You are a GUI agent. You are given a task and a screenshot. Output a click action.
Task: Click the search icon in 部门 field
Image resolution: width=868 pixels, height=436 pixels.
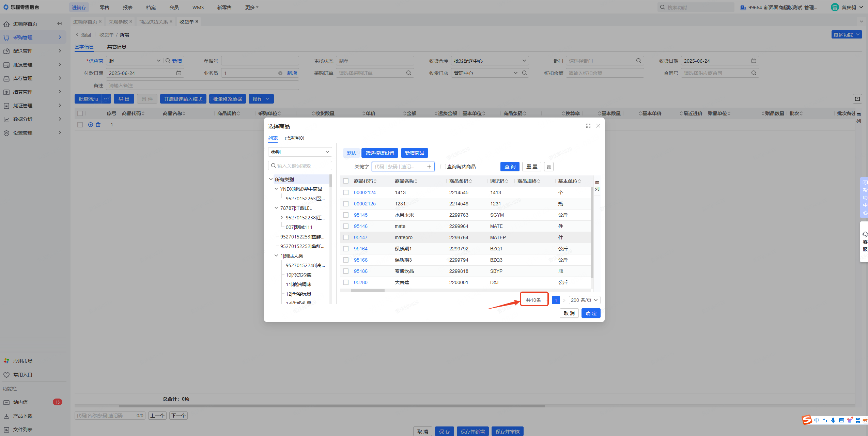[638, 61]
